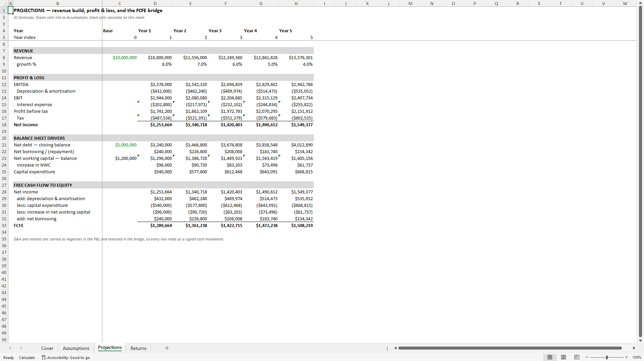Image resolution: width=644 pixels, height=361 pixels.
Task: Select row 33 header
Action: tap(4, 225)
